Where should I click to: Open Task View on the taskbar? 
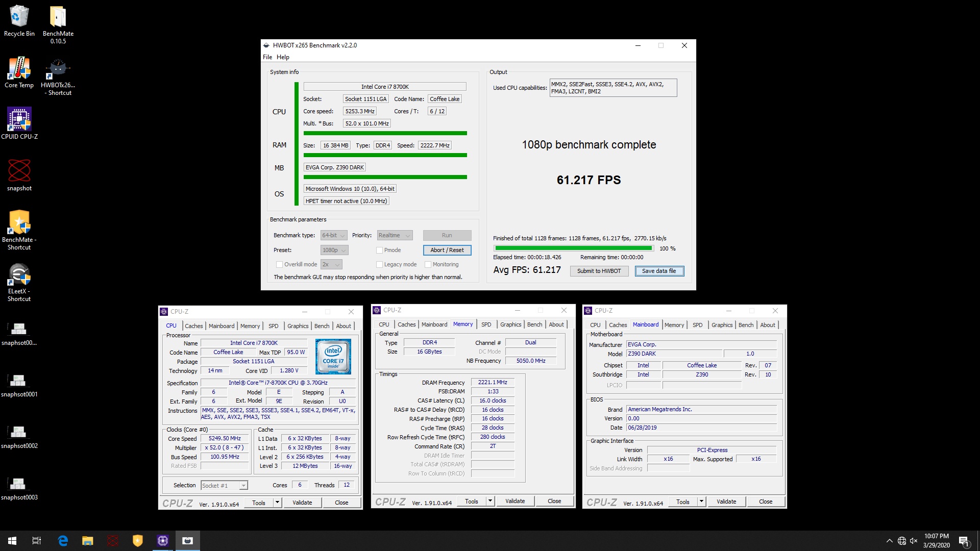click(x=37, y=541)
